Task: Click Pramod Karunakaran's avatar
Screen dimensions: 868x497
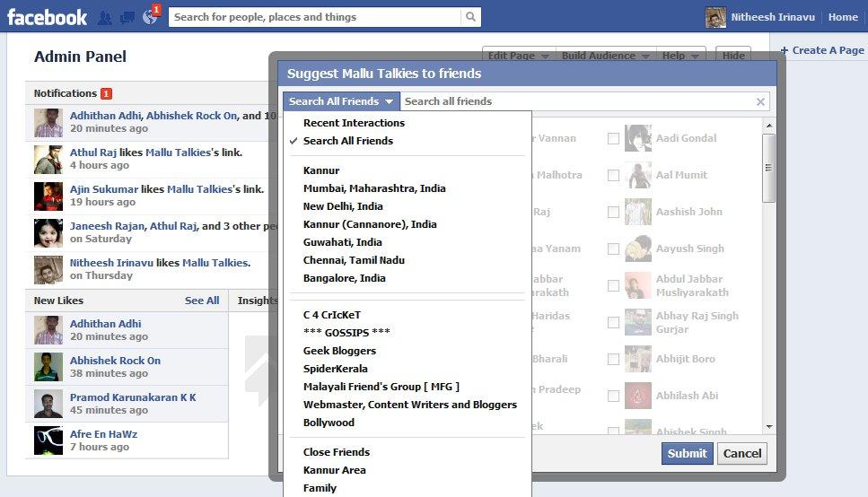Action: click(x=48, y=404)
